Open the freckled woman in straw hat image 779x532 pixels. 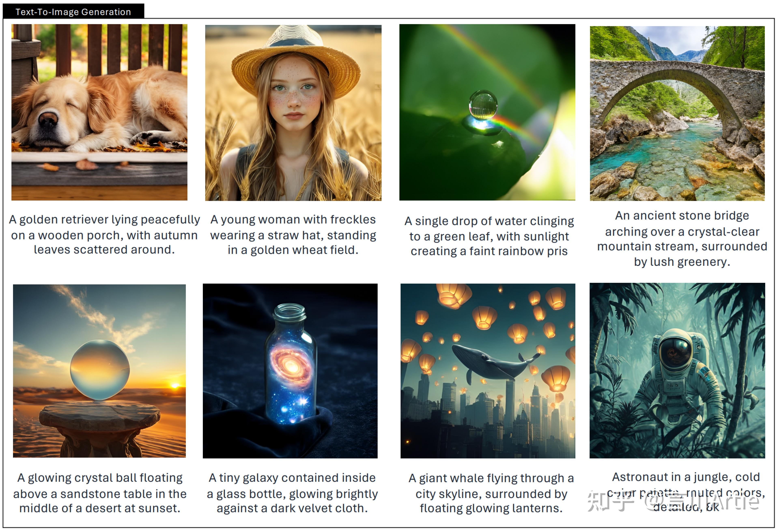(x=293, y=113)
